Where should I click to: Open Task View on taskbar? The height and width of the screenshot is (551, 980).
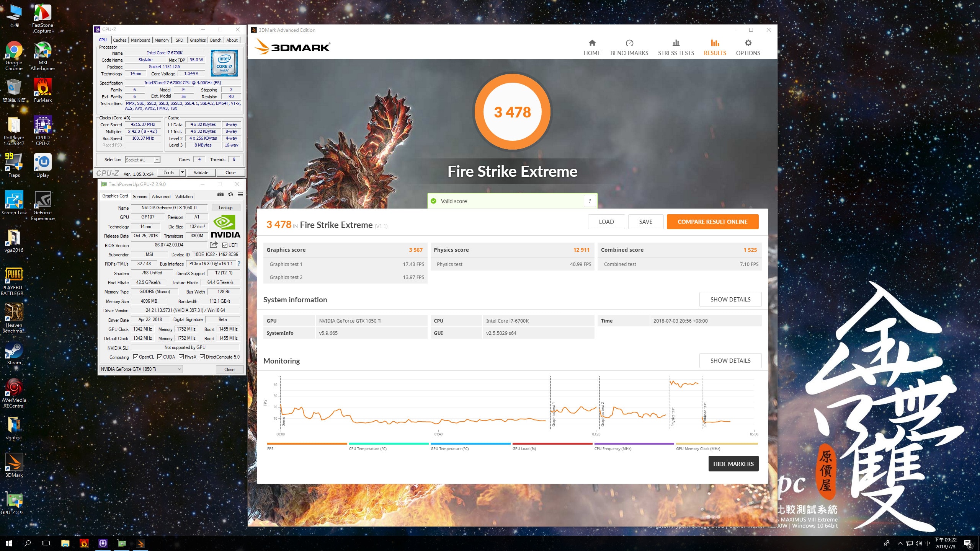click(46, 543)
